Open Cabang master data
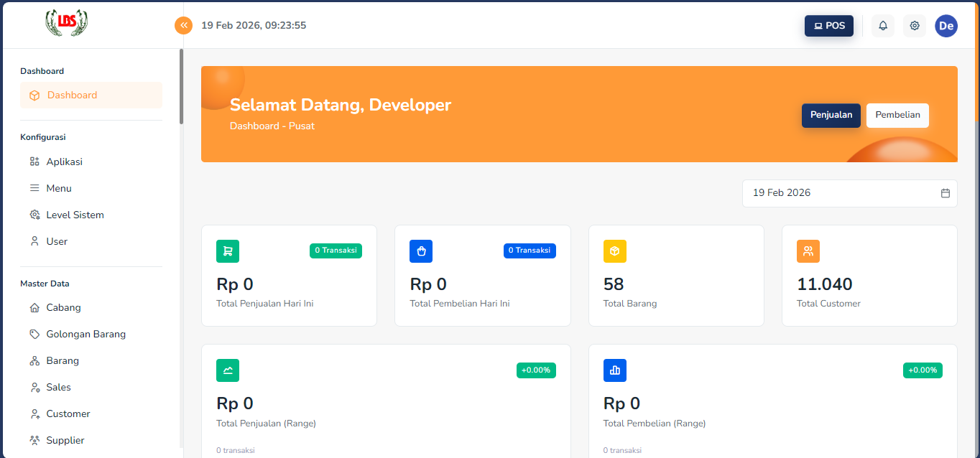Viewport: 980px width, 458px height. [91, 307]
